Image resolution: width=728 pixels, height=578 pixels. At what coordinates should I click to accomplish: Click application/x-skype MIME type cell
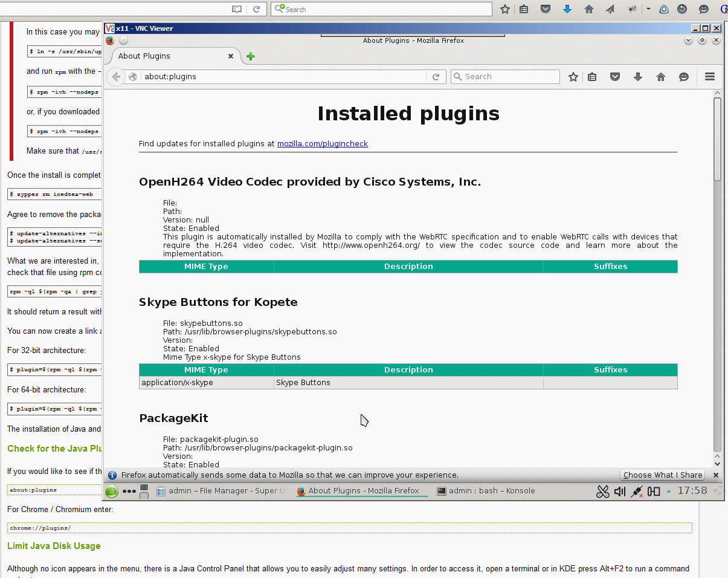[206, 383]
